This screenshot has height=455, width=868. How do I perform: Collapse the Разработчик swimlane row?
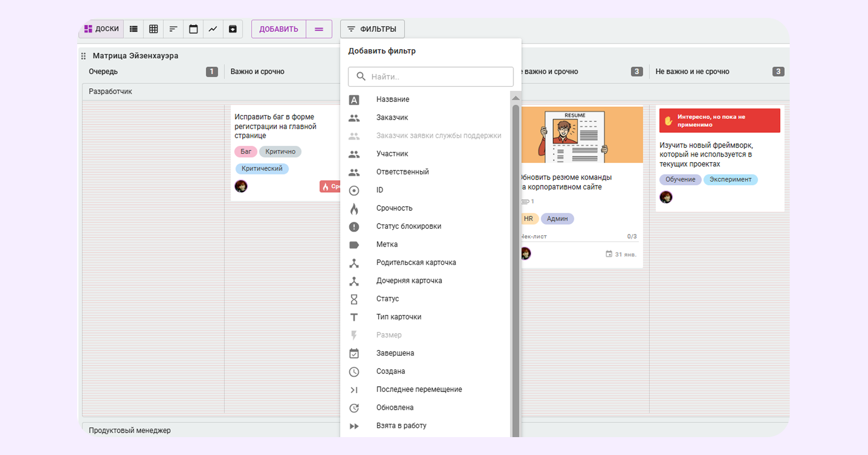pyautogui.click(x=111, y=92)
